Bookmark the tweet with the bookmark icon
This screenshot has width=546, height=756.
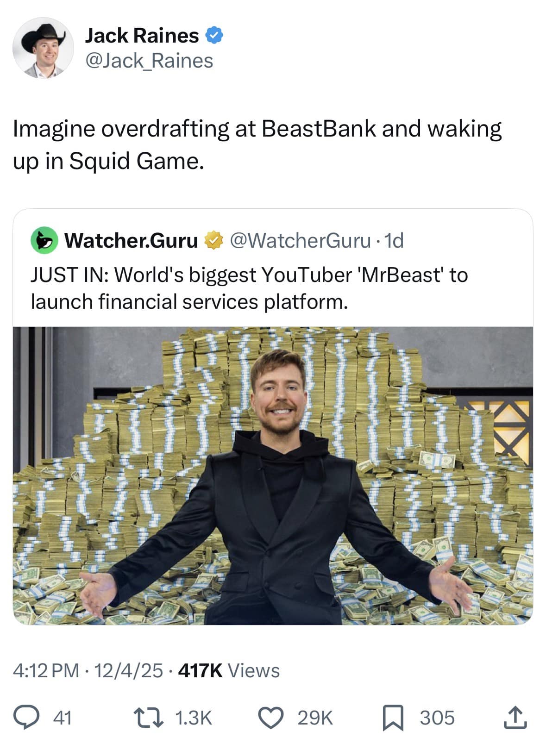[x=393, y=718]
